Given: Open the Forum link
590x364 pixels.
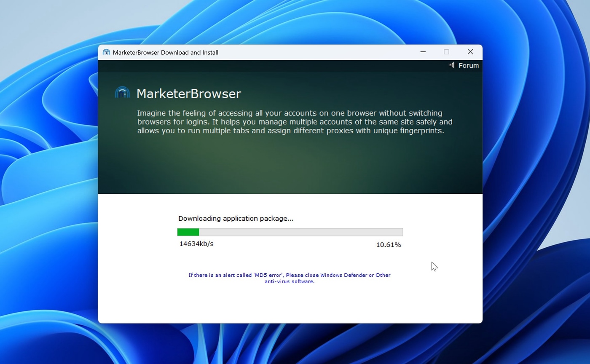Looking at the screenshot, I should [469, 65].
